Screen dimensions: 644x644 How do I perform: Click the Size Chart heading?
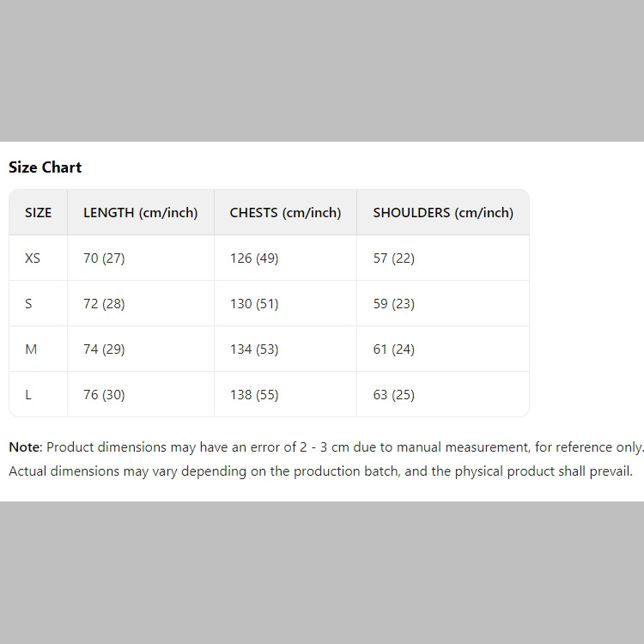pos(45,167)
